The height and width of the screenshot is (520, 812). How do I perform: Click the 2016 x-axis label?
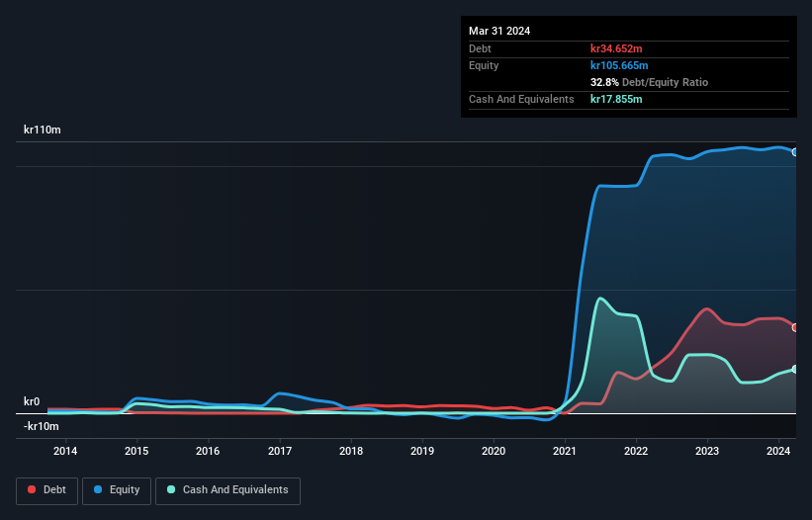208,451
